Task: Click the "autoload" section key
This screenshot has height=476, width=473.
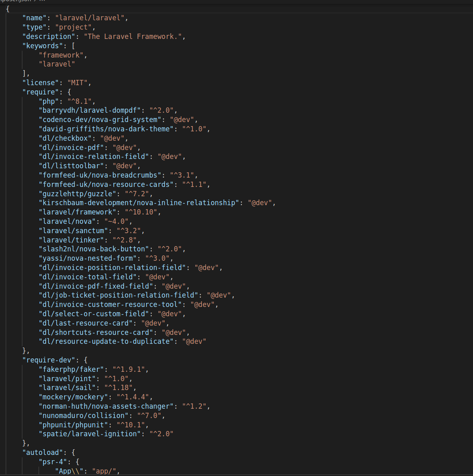Action: [43, 452]
